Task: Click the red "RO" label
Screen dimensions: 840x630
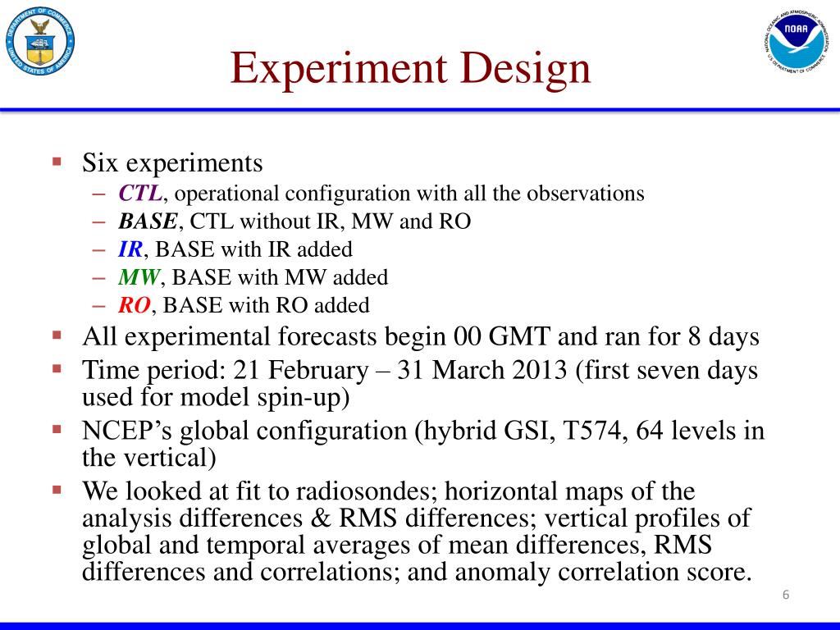Action: (x=135, y=305)
